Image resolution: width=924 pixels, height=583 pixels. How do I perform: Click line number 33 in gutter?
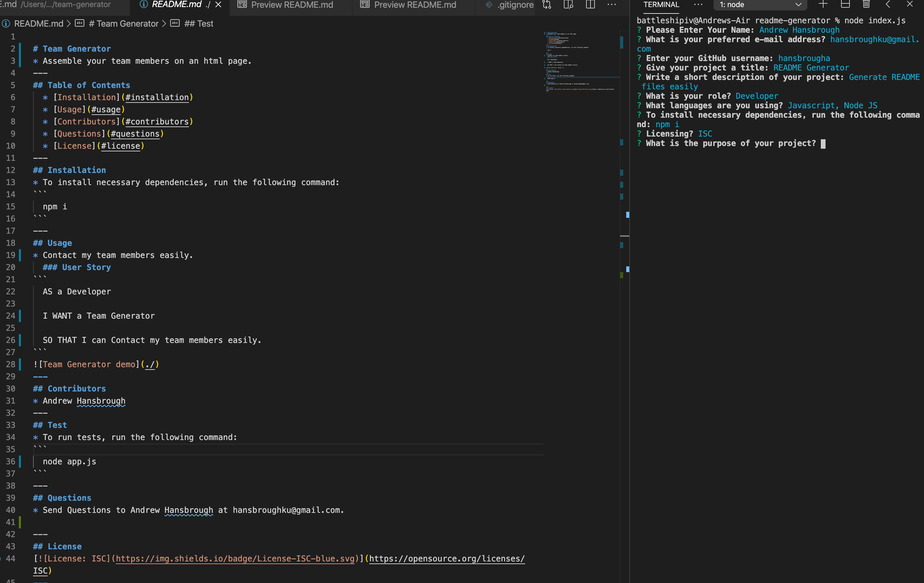tap(10, 425)
